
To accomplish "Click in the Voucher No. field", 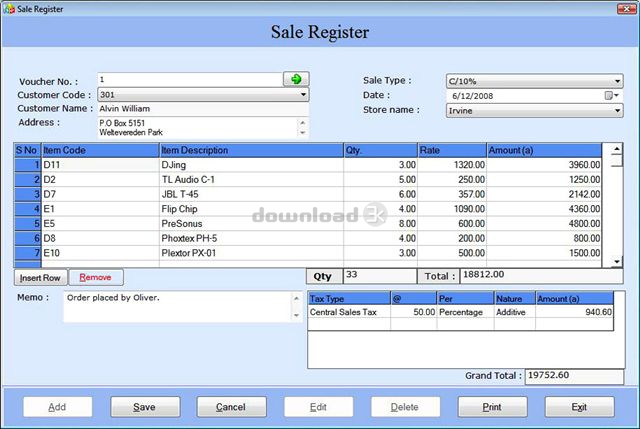I will (x=190, y=79).
